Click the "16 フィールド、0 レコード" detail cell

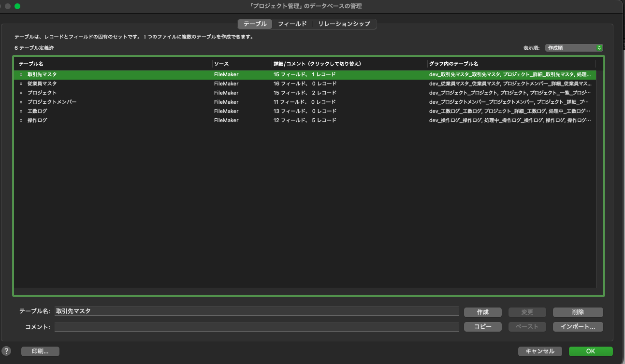[305, 84]
